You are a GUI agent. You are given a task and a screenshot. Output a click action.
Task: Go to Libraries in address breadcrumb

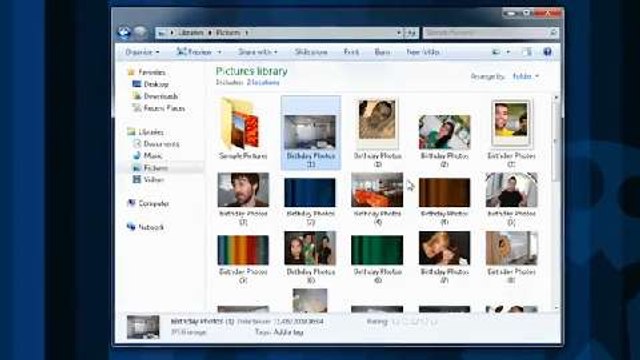(191, 33)
